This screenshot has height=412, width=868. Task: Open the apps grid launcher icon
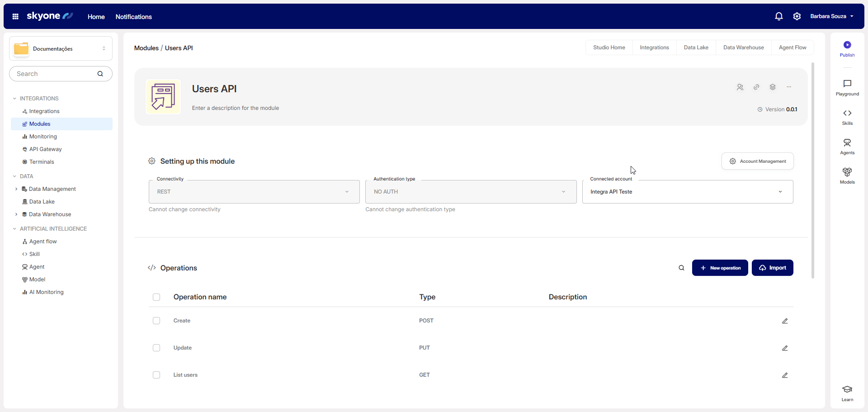coord(15,17)
